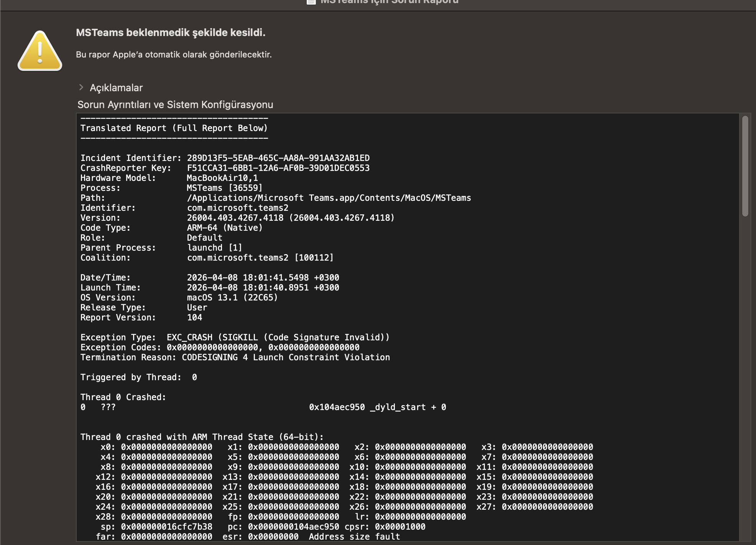Click the 'Address size fault' text
Viewport: 756px width, 545px height.
(x=355, y=537)
